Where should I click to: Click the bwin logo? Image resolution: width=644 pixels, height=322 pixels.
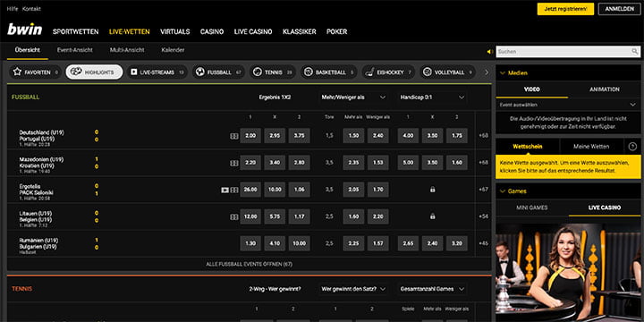(x=25, y=30)
